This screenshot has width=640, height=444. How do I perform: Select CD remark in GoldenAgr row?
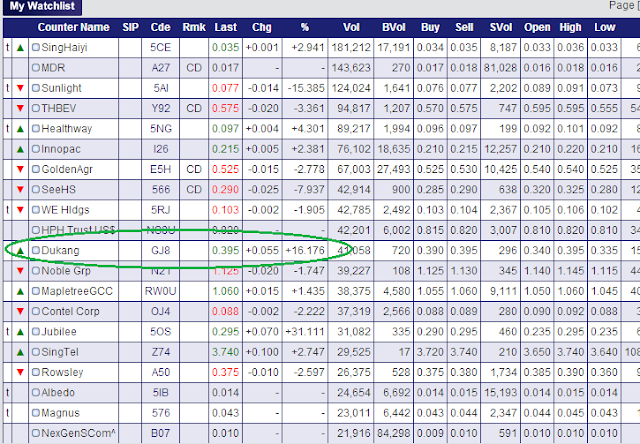194,169
